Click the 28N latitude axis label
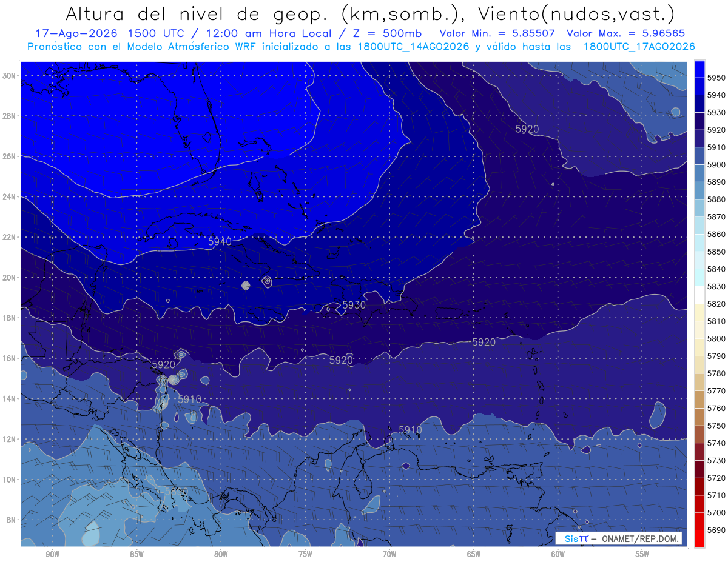The image size is (728, 562). (10, 116)
